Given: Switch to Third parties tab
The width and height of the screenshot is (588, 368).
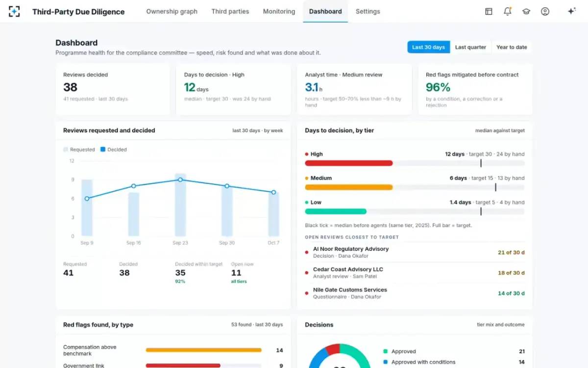Looking at the screenshot, I should (x=230, y=11).
